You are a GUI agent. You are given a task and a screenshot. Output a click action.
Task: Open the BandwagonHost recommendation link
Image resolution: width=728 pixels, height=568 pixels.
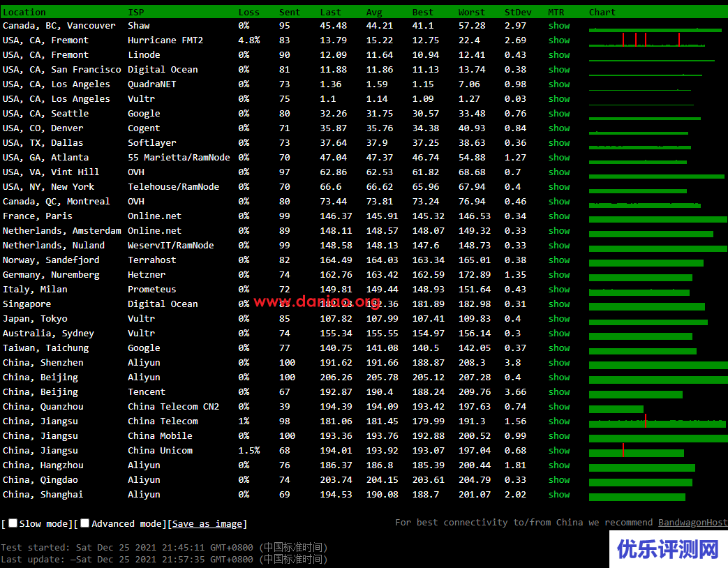(692, 523)
